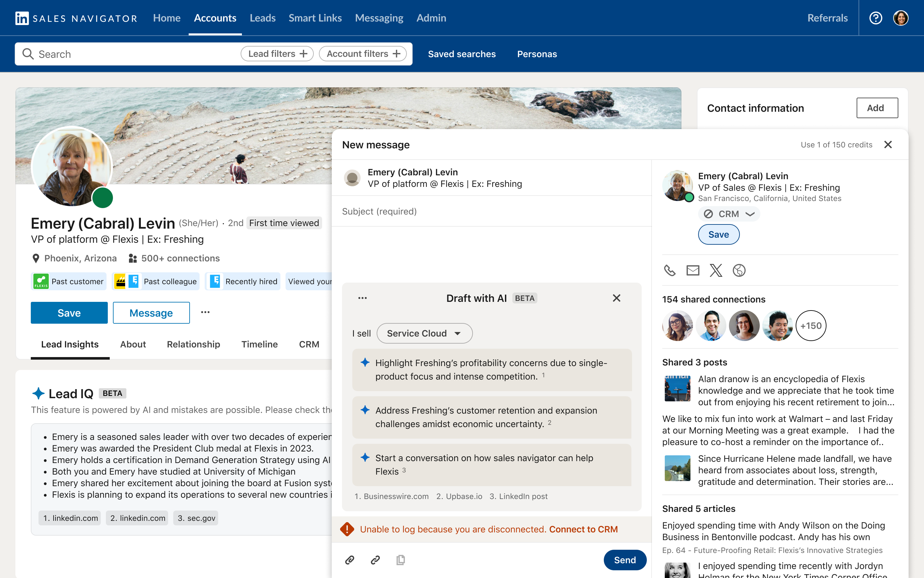Select the Start a conversation suggestion

point(492,464)
